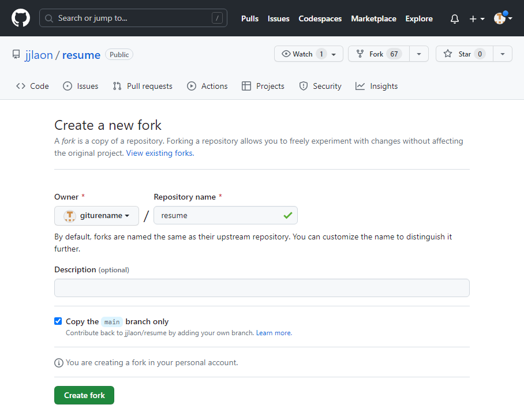The width and height of the screenshot is (524, 420).
Task: Open notifications bell icon
Action: coord(455,18)
